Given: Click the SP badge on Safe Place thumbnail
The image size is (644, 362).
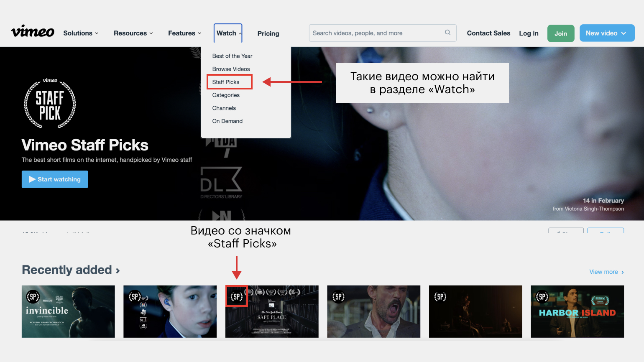Looking at the screenshot, I should coord(237,297).
